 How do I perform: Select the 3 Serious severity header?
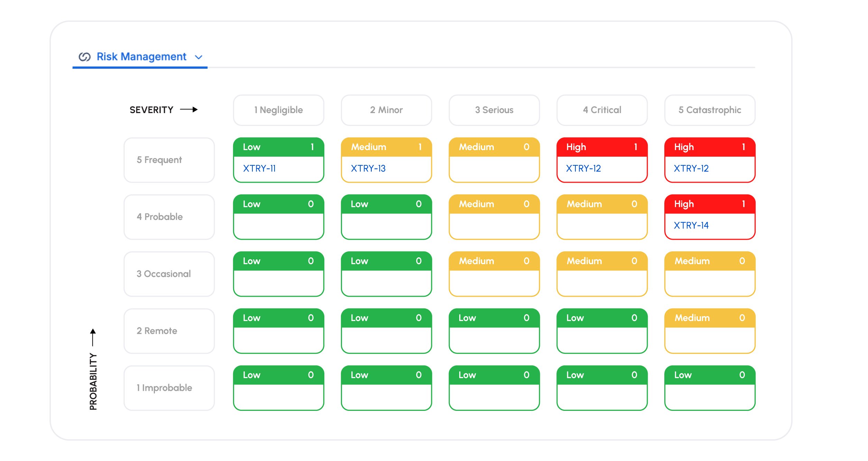point(495,110)
